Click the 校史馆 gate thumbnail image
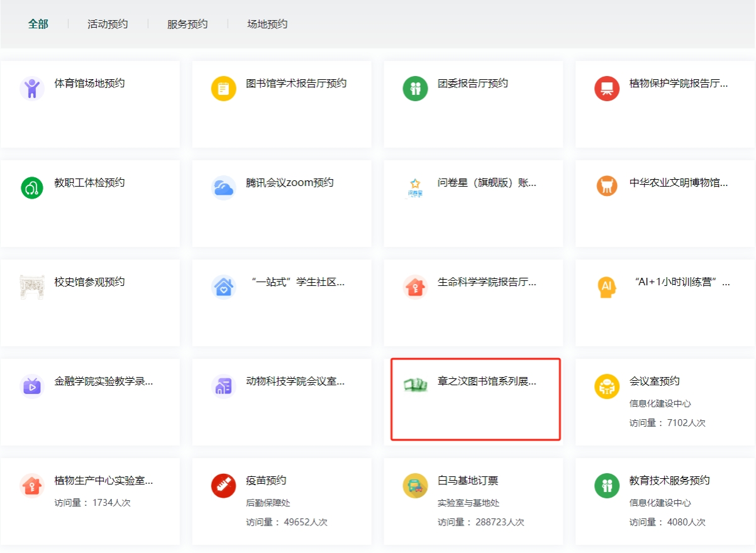 tap(31, 287)
